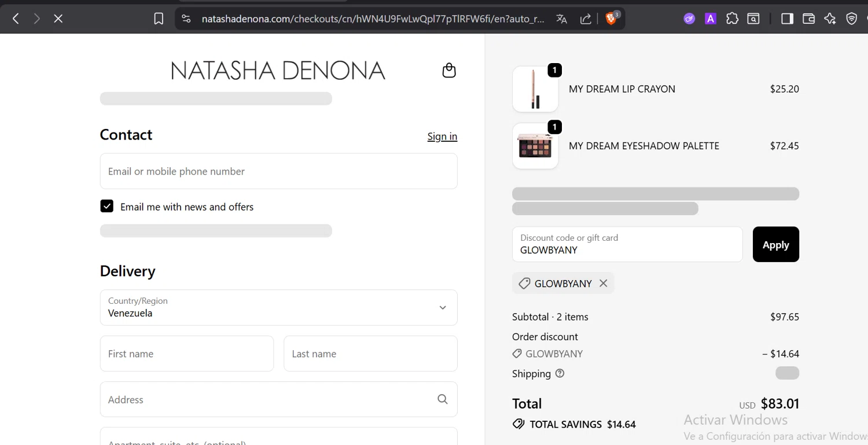
Task: Click the $25.20 lip crayon price
Action: (784, 89)
